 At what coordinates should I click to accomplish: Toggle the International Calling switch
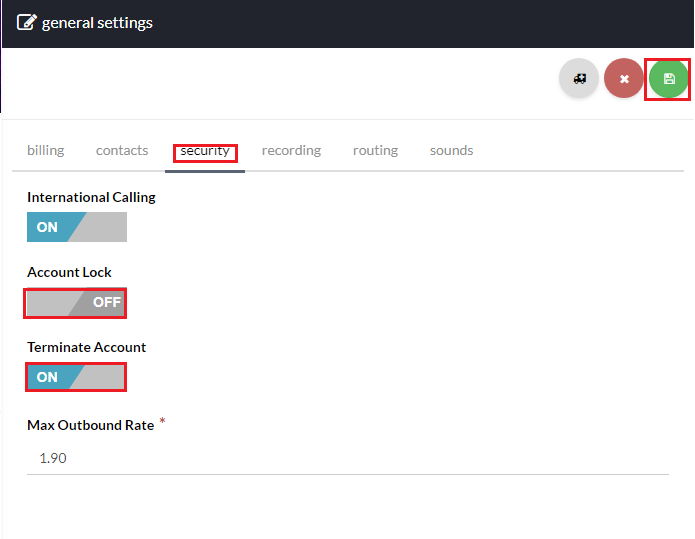click(77, 227)
